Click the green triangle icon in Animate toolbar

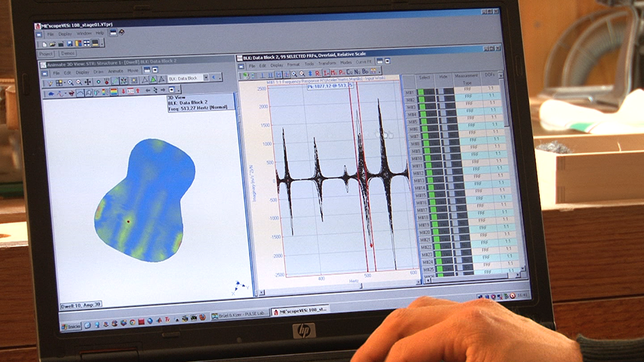point(153,80)
